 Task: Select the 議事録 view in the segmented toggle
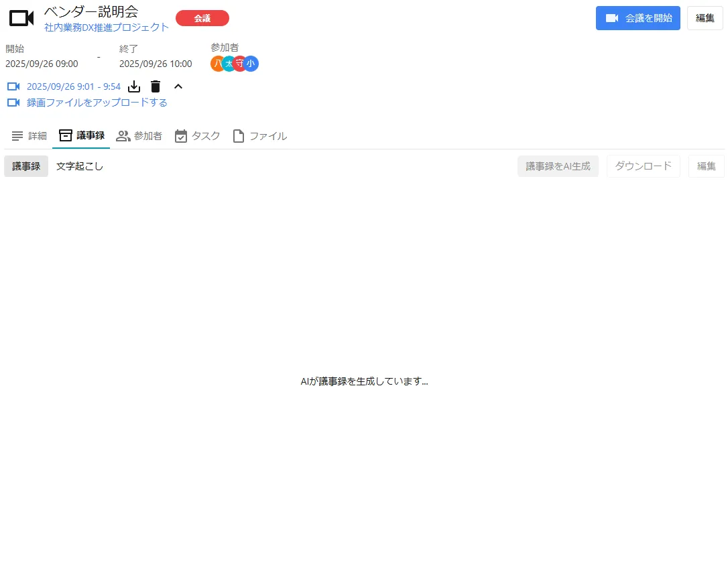pos(26,166)
